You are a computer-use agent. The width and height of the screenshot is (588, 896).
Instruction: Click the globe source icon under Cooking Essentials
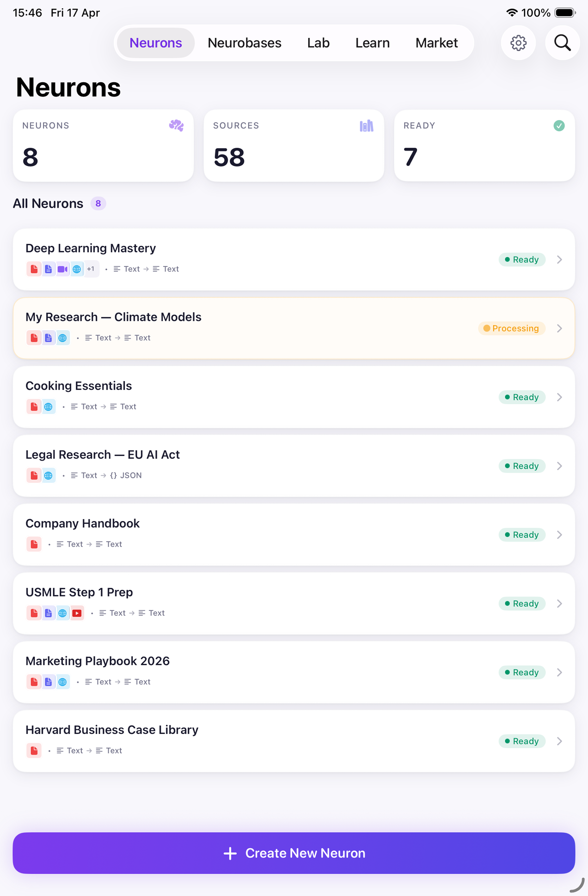[48, 407]
